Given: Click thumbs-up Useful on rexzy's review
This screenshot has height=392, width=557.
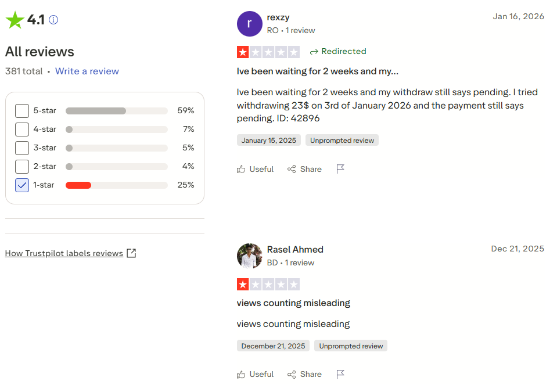Looking at the screenshot, I should pyautogui.click(x=255, y=169).
